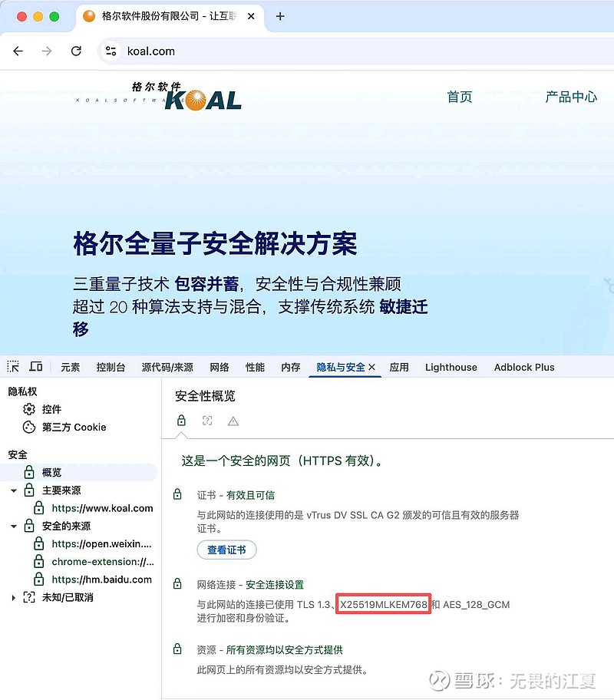Click the 查看证书 button

(227, 550)
